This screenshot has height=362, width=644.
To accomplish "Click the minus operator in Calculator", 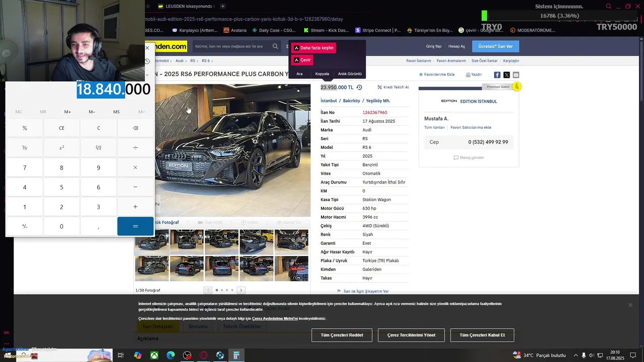I will (135, 187).
